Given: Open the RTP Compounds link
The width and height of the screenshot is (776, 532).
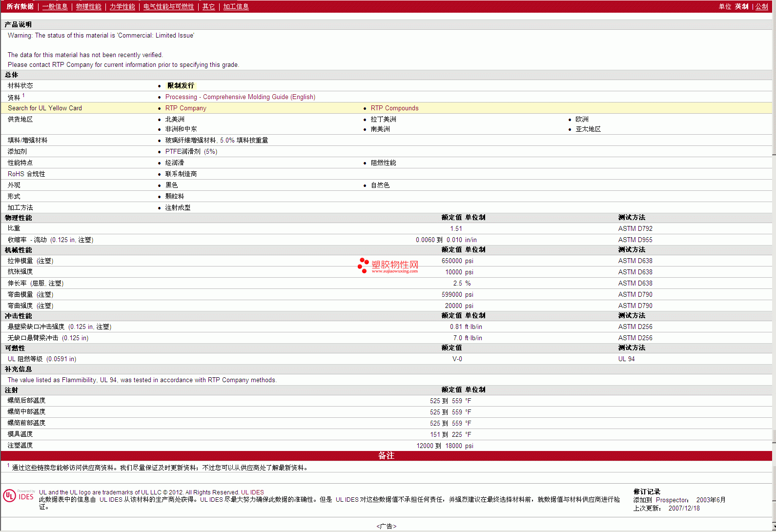Looking at the screenshot, I should [394, 108].
